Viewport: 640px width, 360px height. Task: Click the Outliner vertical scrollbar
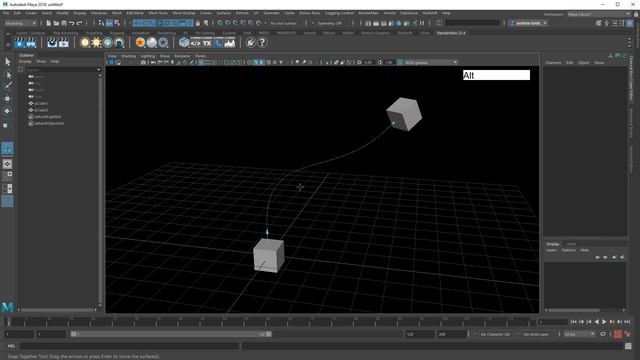point(100,190)
